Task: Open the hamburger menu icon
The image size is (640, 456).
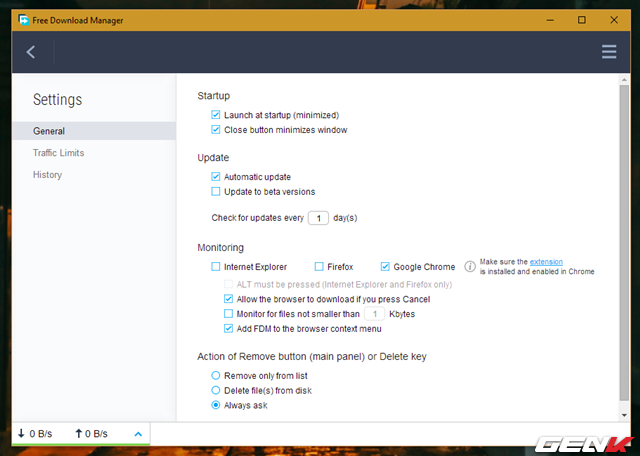Action: click(x=609, y=52)
